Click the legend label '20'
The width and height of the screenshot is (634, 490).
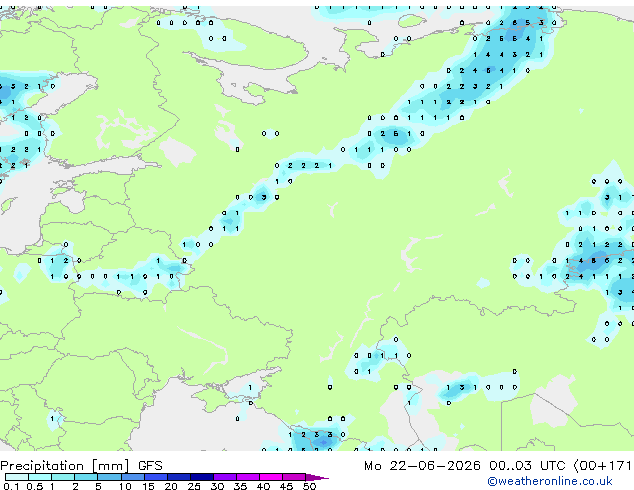171,486
